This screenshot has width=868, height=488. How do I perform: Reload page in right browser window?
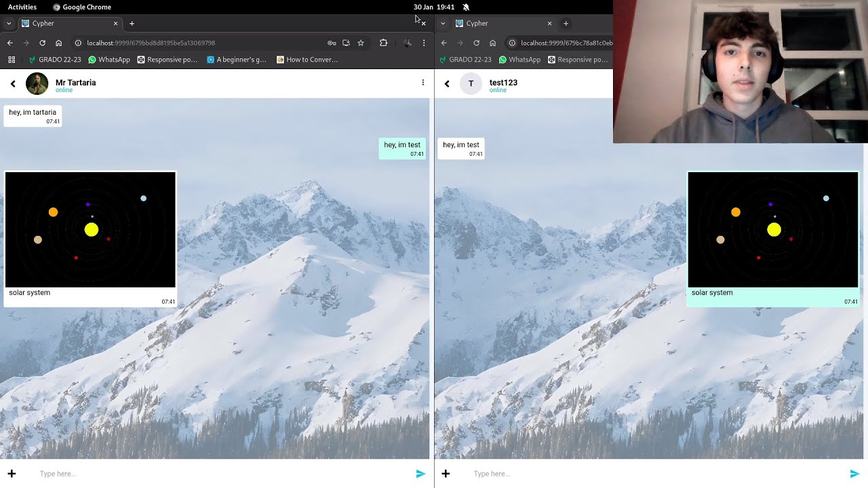click(476, 43)
